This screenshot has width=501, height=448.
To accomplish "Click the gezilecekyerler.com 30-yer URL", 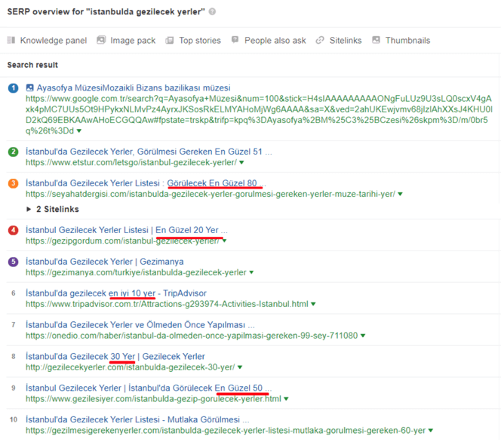I will tap(131, 367).
